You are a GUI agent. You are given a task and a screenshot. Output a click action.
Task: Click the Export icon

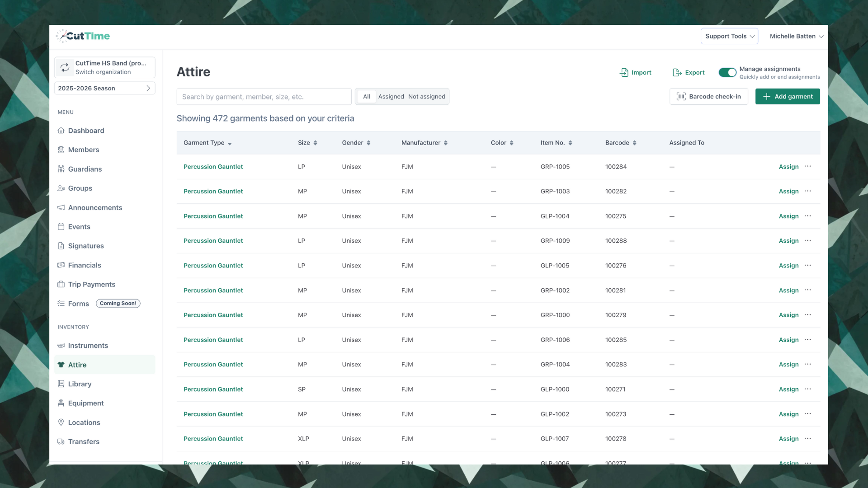(x=677, y=72)
